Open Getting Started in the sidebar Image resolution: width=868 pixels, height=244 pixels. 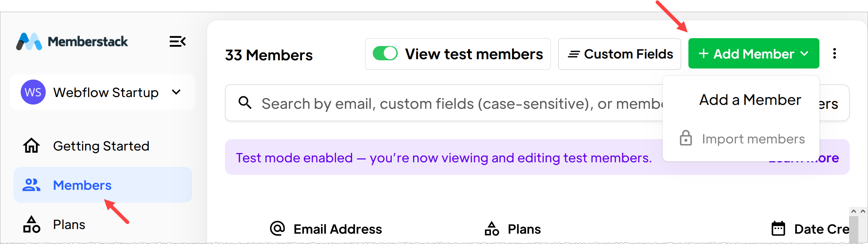pos(101,146)
